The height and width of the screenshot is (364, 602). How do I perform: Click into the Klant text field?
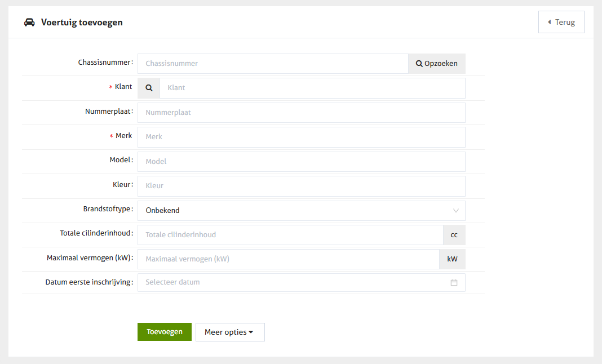(312, 88)
